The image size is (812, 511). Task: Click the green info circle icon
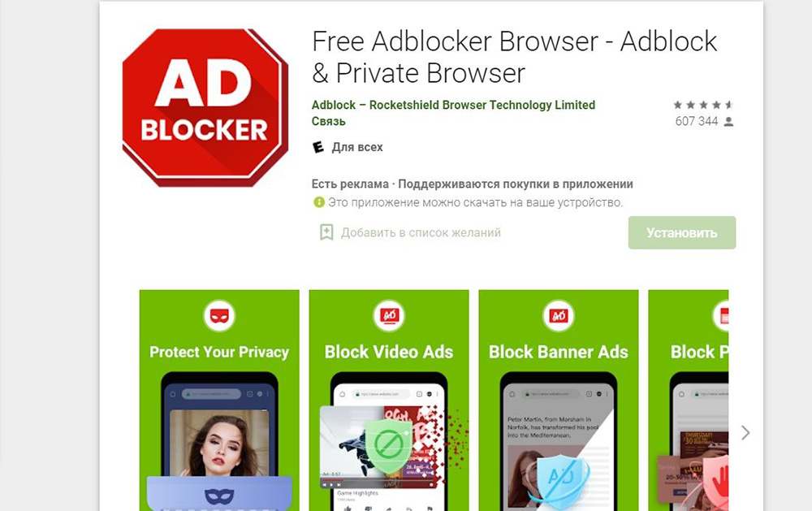click(319, 202)
